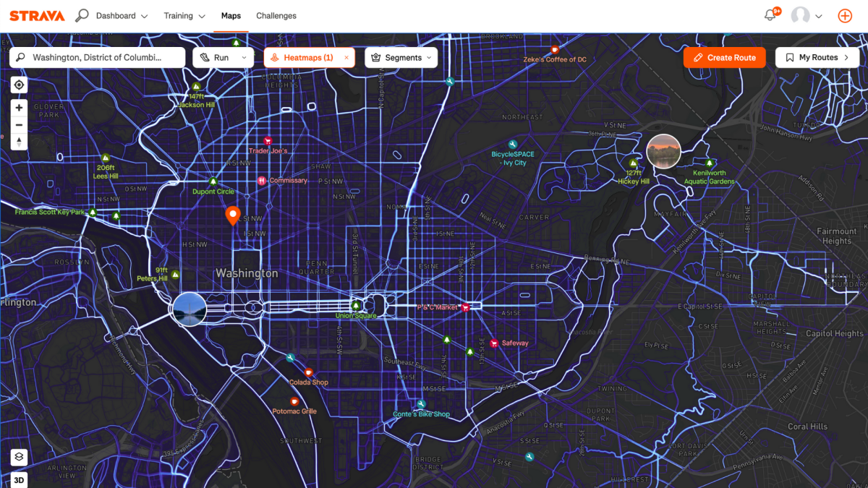
Task: Open My Routes panel
Action: coord(817,58)
